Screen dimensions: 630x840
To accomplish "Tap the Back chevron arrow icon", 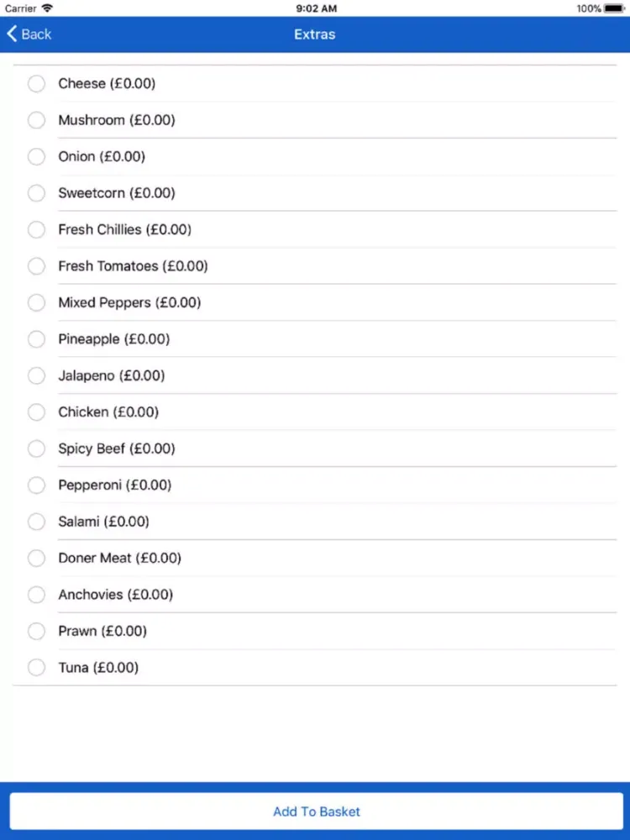I will click(x=12, y=34).
